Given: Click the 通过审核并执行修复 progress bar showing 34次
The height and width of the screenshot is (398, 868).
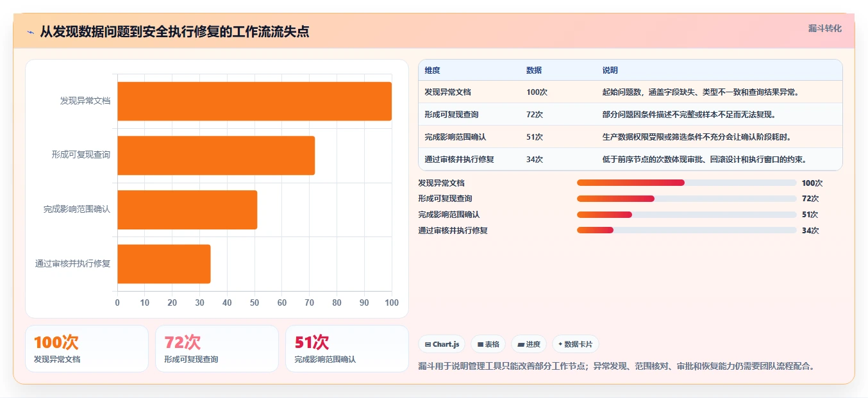Looking at the screenshot, I should (687, 231).
